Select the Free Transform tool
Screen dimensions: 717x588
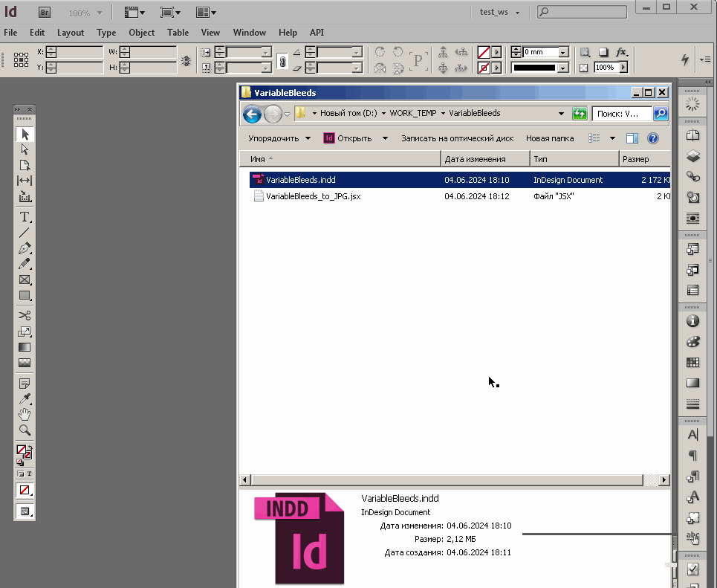coord(25,332)
